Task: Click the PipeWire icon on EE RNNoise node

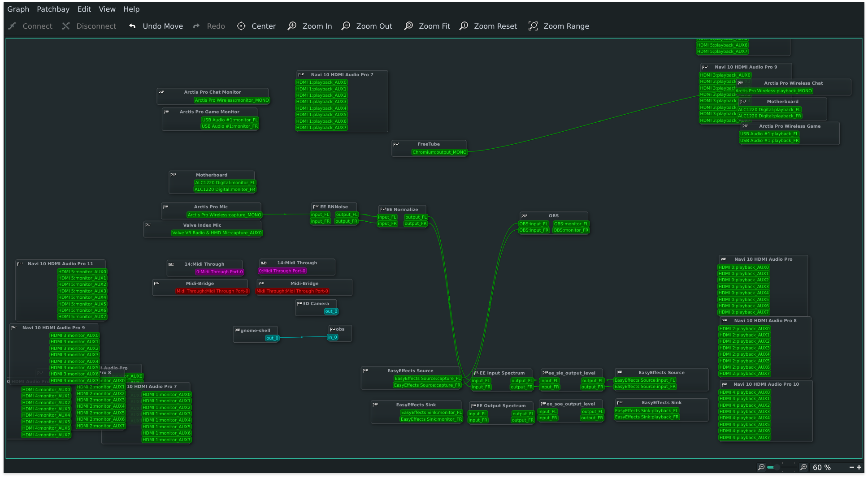Action: pyautogui.click(x=316, y=207)
